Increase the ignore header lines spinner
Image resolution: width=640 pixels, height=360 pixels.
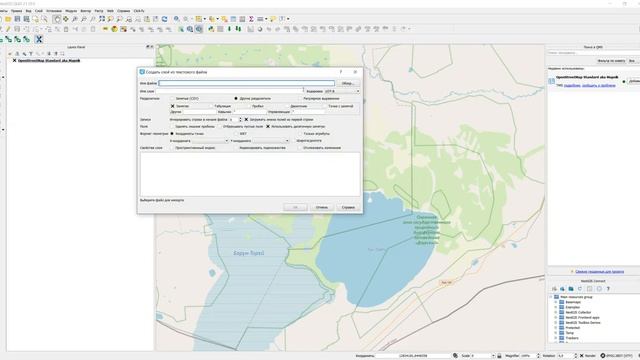pos(240,118)
